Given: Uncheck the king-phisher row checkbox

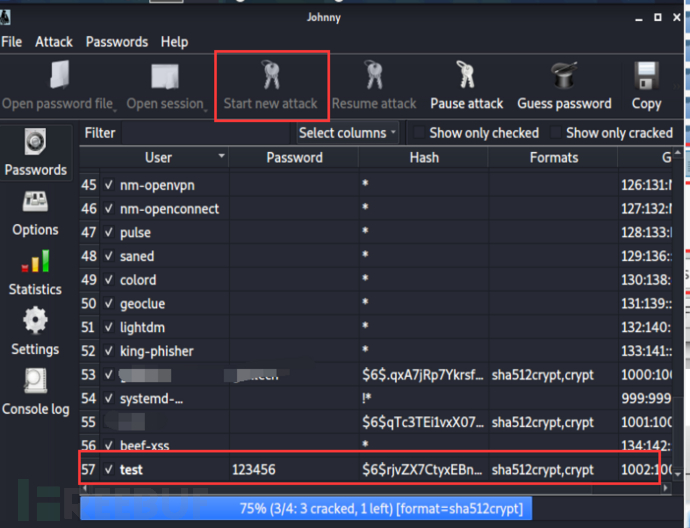Looking at the screenshot, I should click(109, 351).
